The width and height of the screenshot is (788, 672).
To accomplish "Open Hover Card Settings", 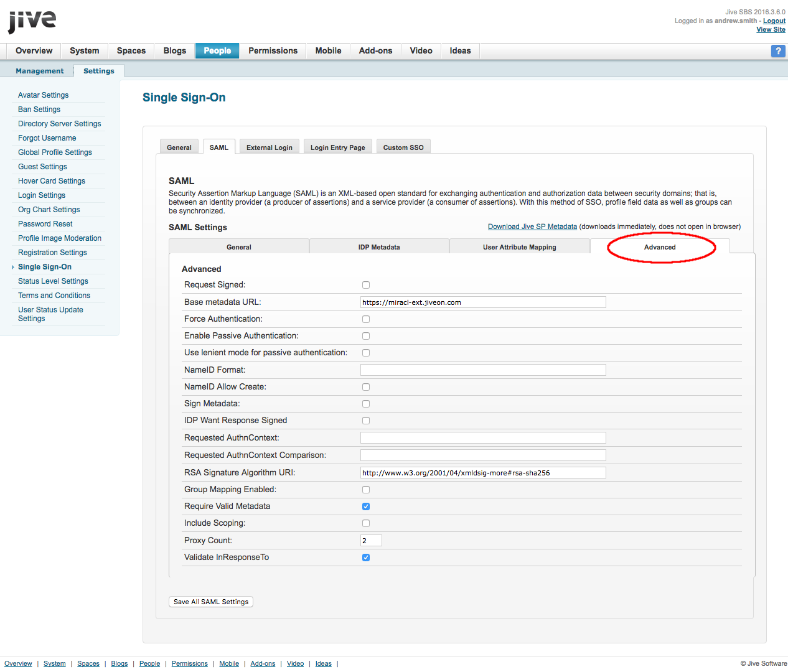I will coord(52,181).
